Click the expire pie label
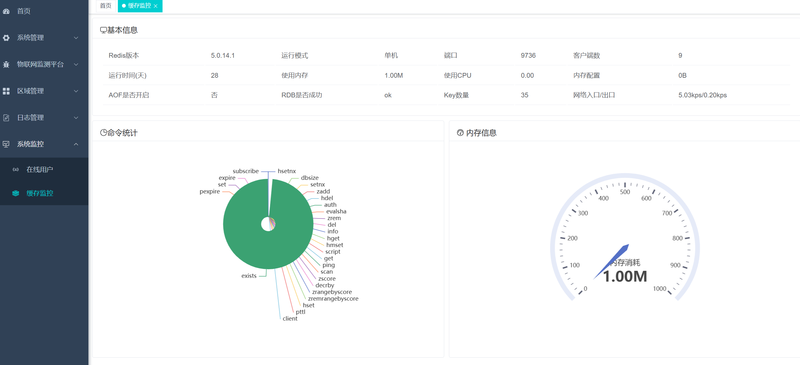This screenshot has height=365, width=800. tap(227, 178)
